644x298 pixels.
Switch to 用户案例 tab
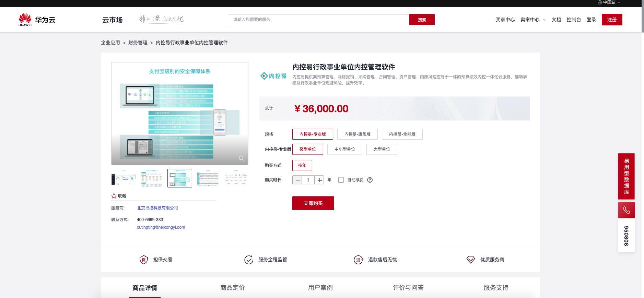pos(320,288)
